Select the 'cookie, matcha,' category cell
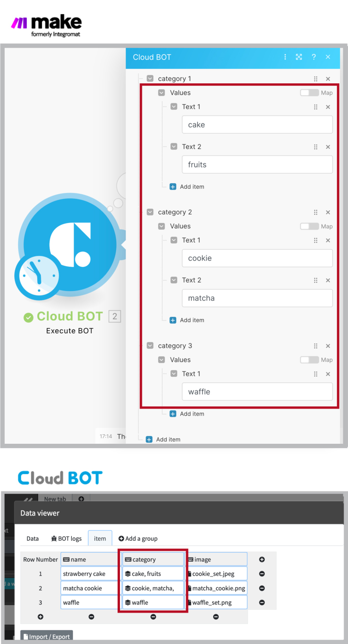This screenshot has width=348, height=644. point(153,588)
